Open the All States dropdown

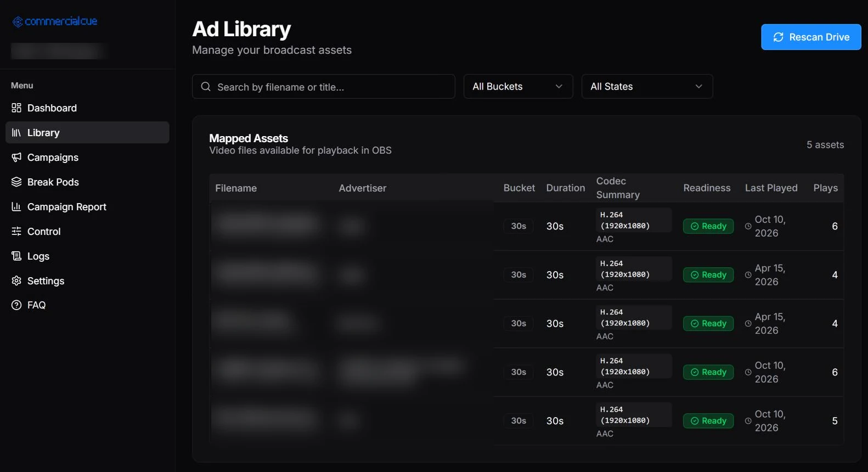pos(647,87)
